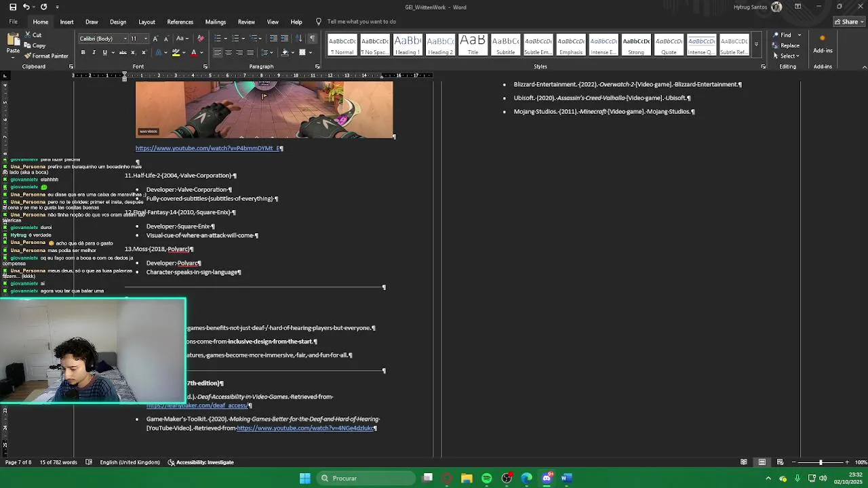Decrease font size with shrink font icon

[x=166, y=39]
